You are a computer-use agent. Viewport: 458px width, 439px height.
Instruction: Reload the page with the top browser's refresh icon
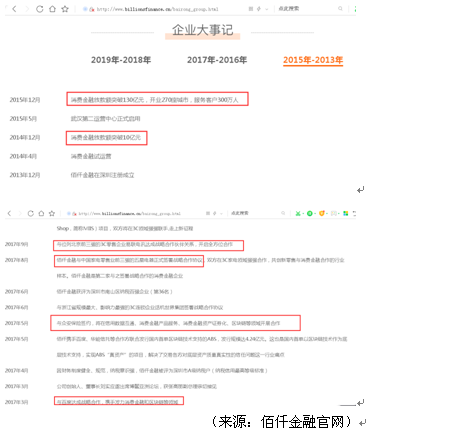point(40,9)
